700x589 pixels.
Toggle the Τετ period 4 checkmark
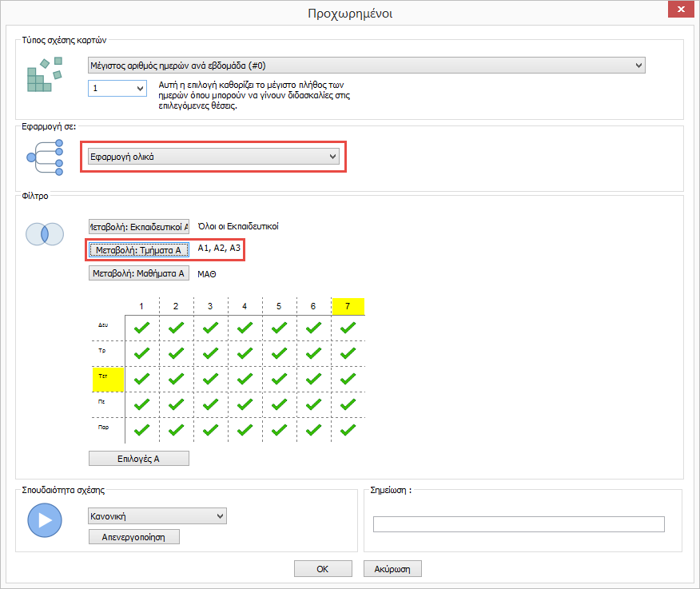[245, 379]
